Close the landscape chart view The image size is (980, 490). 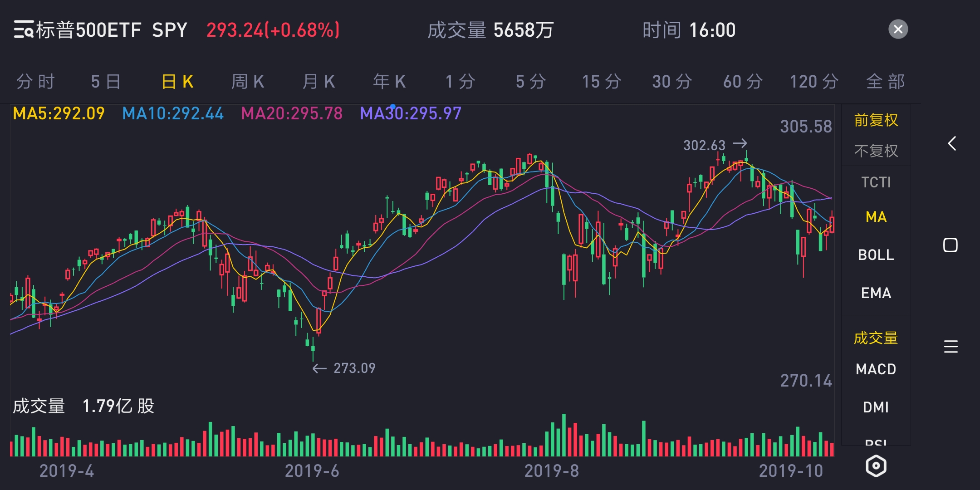(x=898, y=30)
